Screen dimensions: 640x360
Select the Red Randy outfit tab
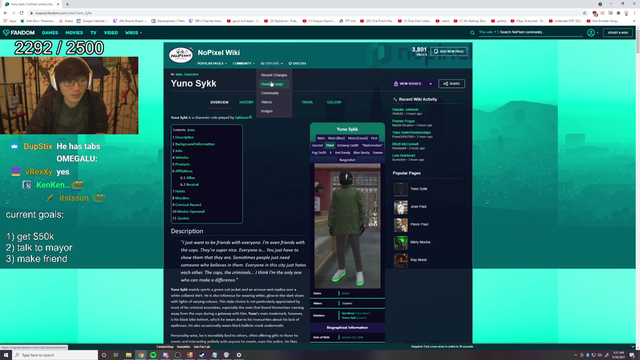[x=342, y=153]
